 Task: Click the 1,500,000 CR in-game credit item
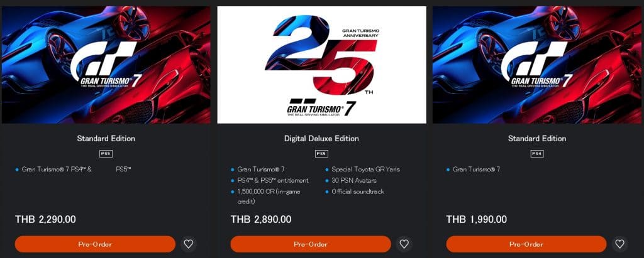[268, 196]
